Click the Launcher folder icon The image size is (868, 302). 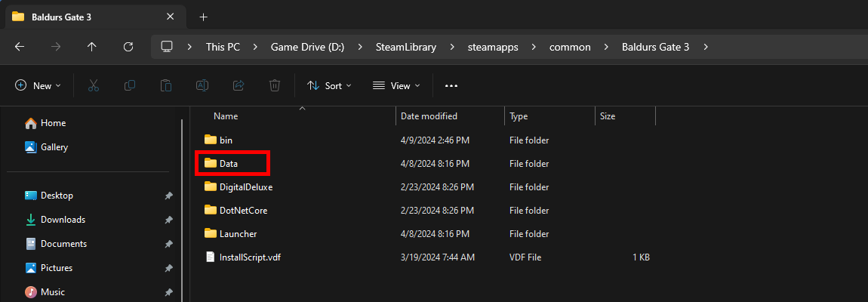click(211, 233)
